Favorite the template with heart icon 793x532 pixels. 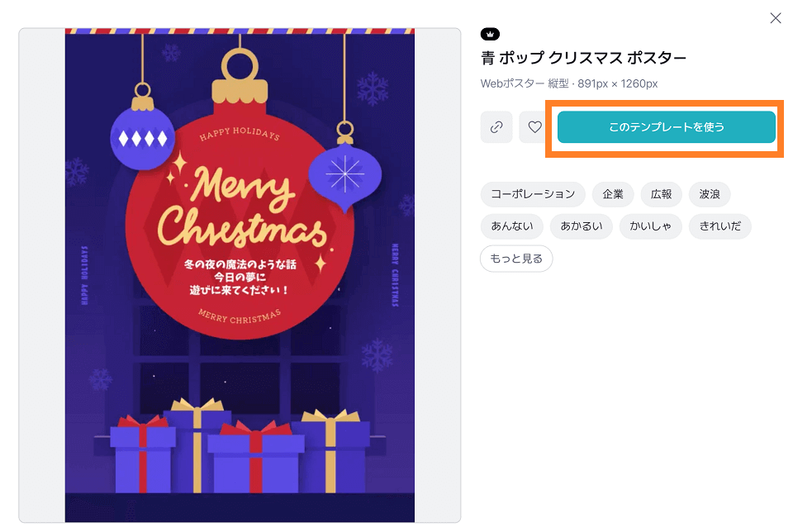534,127
